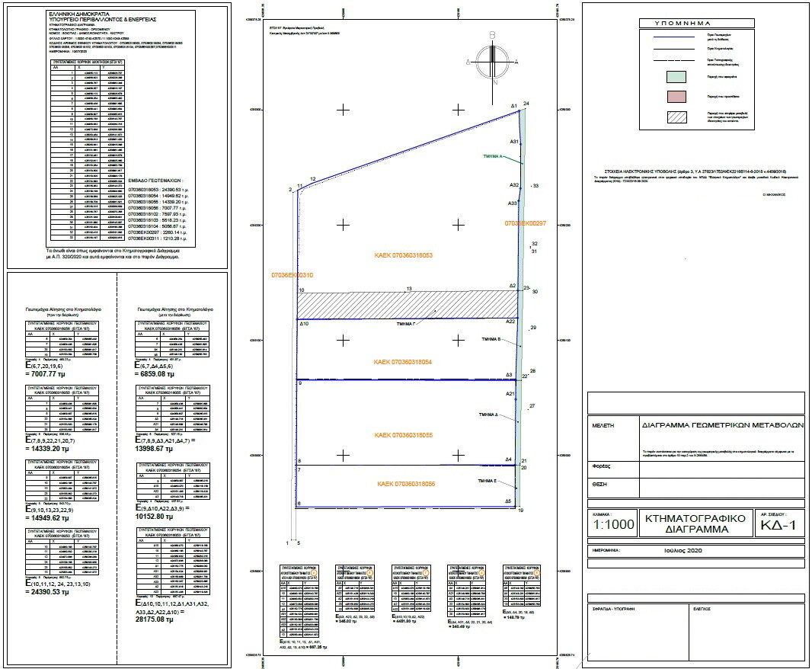Click the pink legend swatch
The height and width of the screenshot is (669, 812).
[x=676, y=97]
